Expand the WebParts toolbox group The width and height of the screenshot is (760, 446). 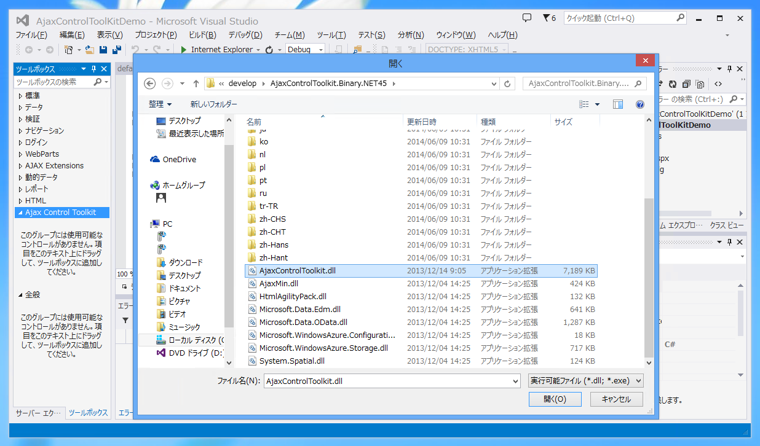coord(20,154)
